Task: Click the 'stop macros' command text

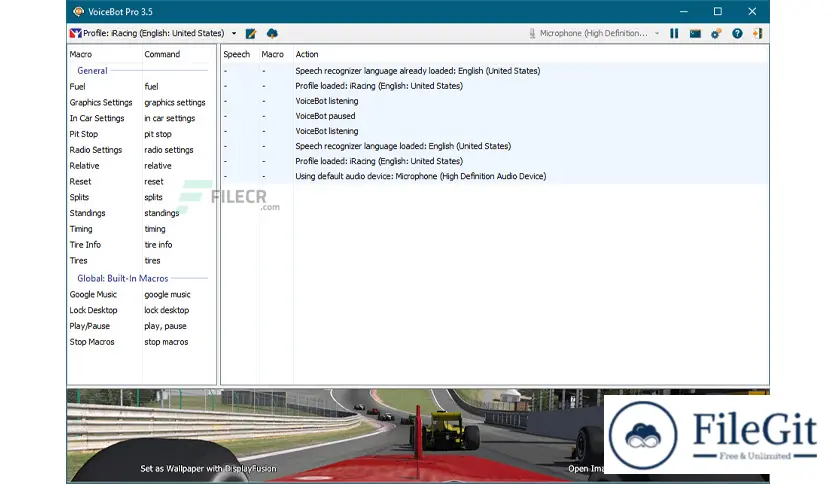Action: coord(166,342)
